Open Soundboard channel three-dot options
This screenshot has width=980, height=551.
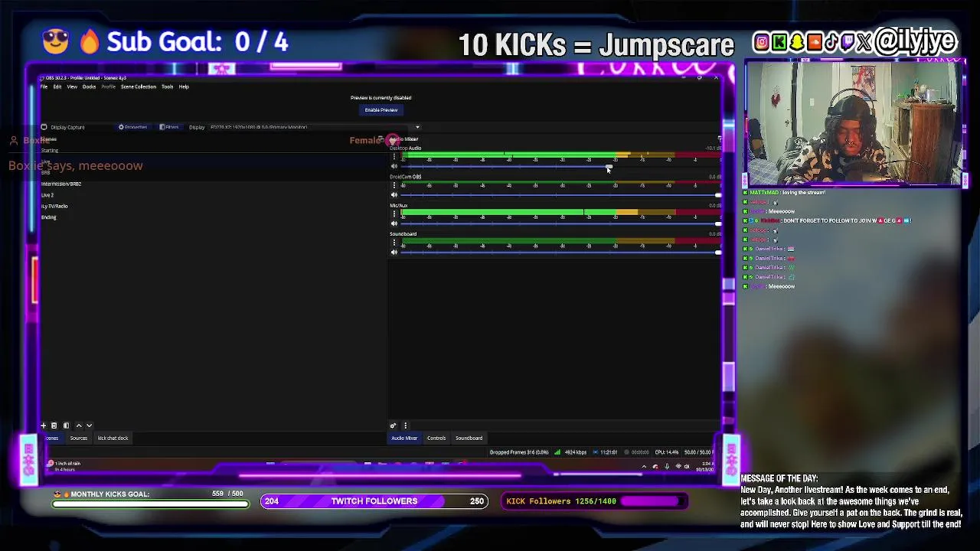coord(394,243)
